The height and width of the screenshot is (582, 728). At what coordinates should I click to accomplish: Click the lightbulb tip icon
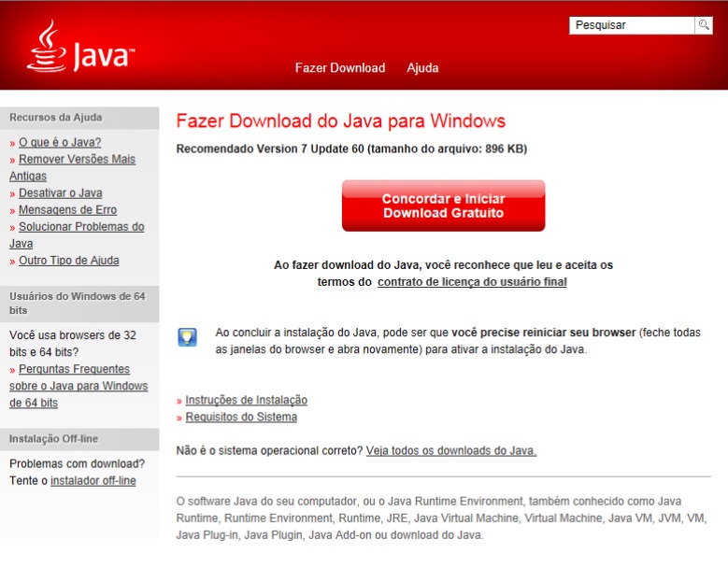click(x=187, y=337)
